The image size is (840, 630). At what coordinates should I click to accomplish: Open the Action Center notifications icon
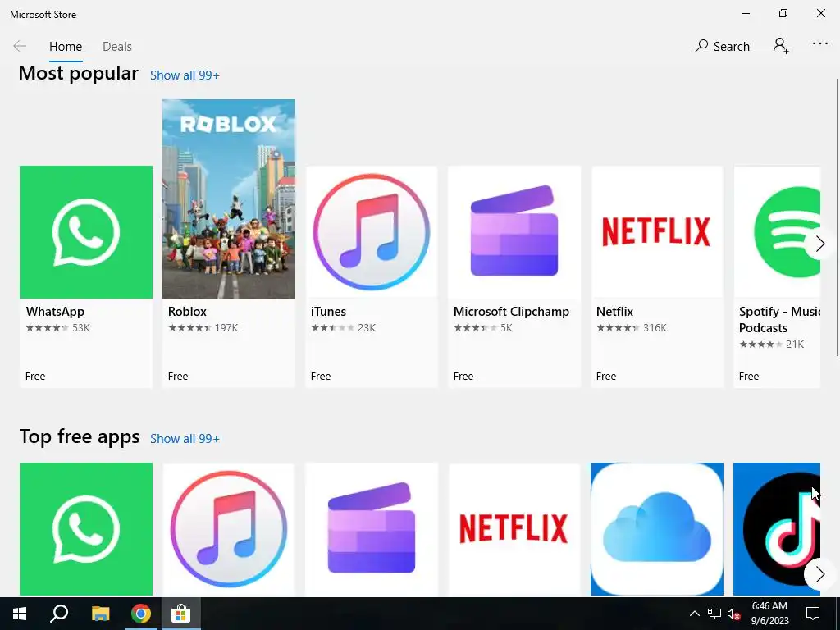point(813,614)
